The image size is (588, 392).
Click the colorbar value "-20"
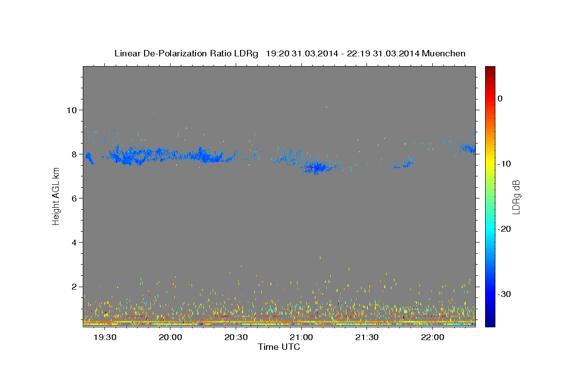coord(505,229)
